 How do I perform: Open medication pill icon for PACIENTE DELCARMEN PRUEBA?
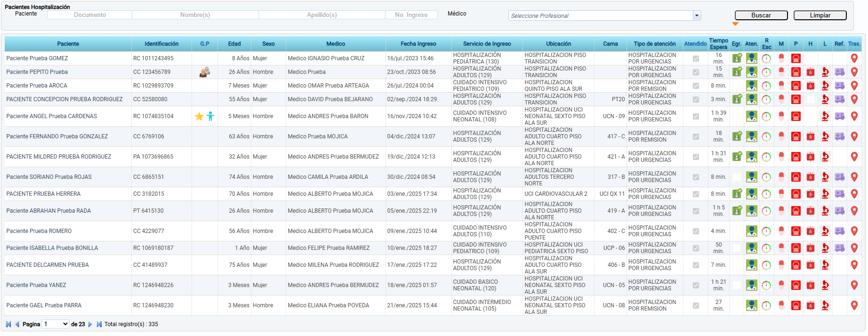(781, 265)
